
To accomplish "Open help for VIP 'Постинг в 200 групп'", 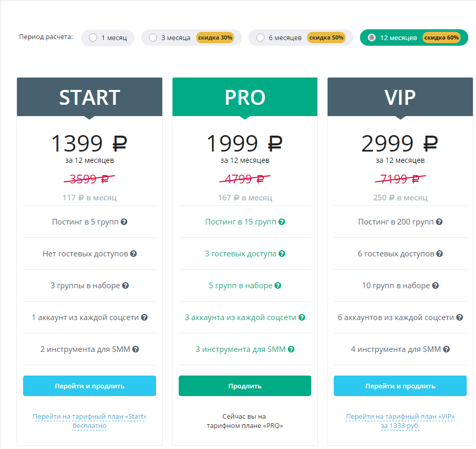I will [x=439, y=222].
